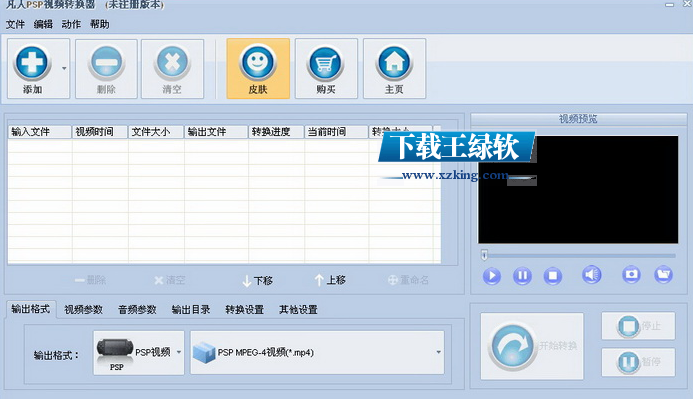Click the 下移 move down button

[258, 281]
